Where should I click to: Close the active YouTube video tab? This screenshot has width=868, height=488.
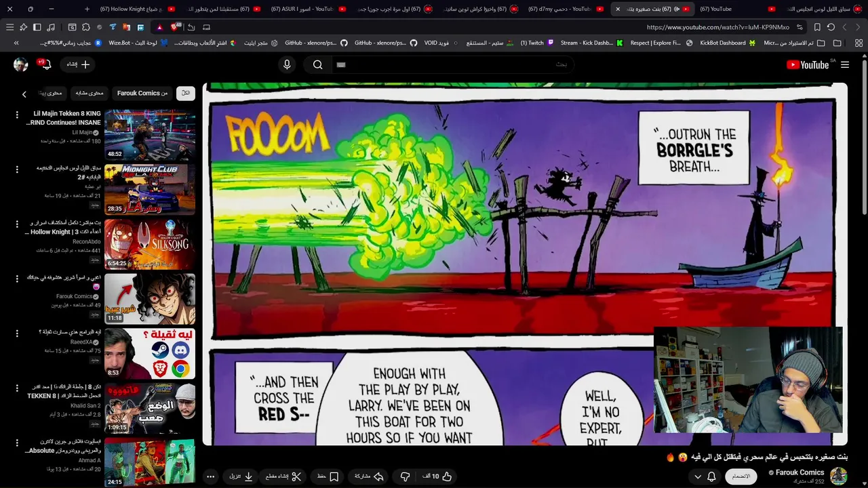point(618,9)
